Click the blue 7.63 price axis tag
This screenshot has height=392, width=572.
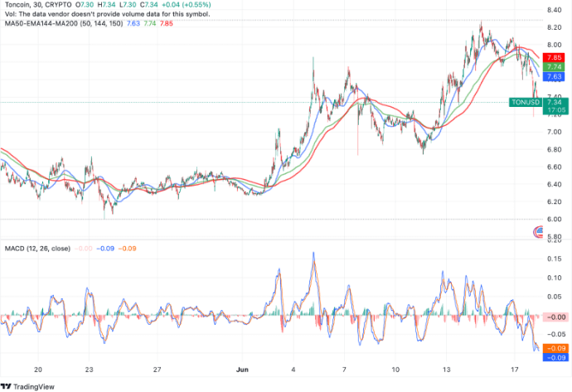(554, 76)
